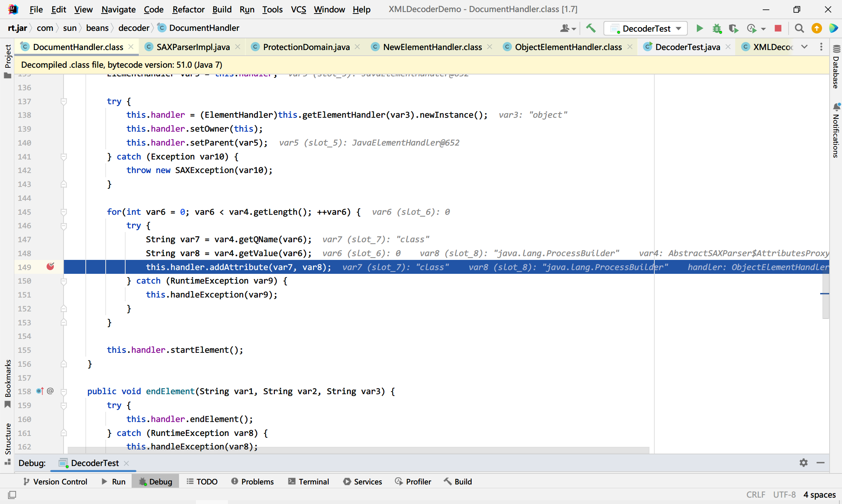Viewport: 842px width, 504px height.
Task: Collapse endElement method at line 158
Action: (x=64, y=392)
